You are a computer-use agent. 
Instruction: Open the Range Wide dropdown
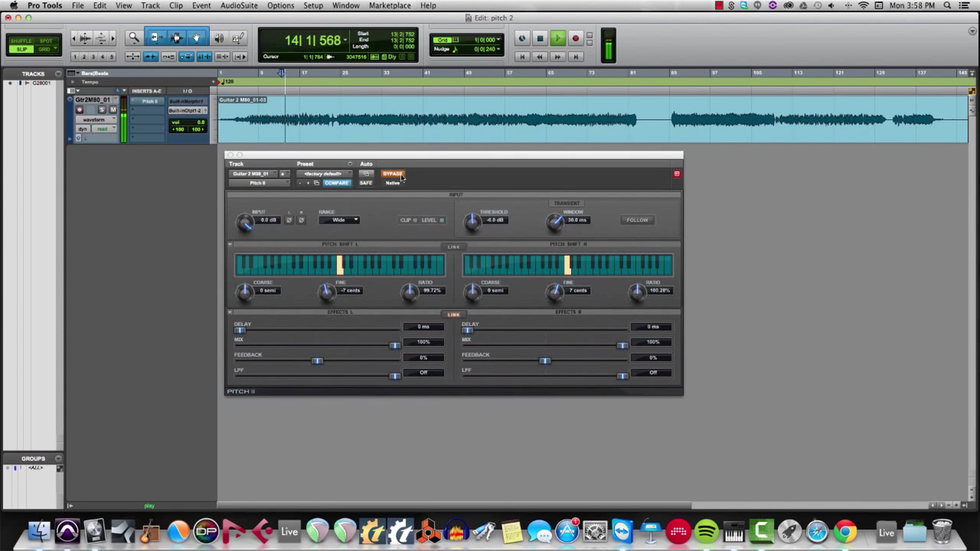click(339, 220)
